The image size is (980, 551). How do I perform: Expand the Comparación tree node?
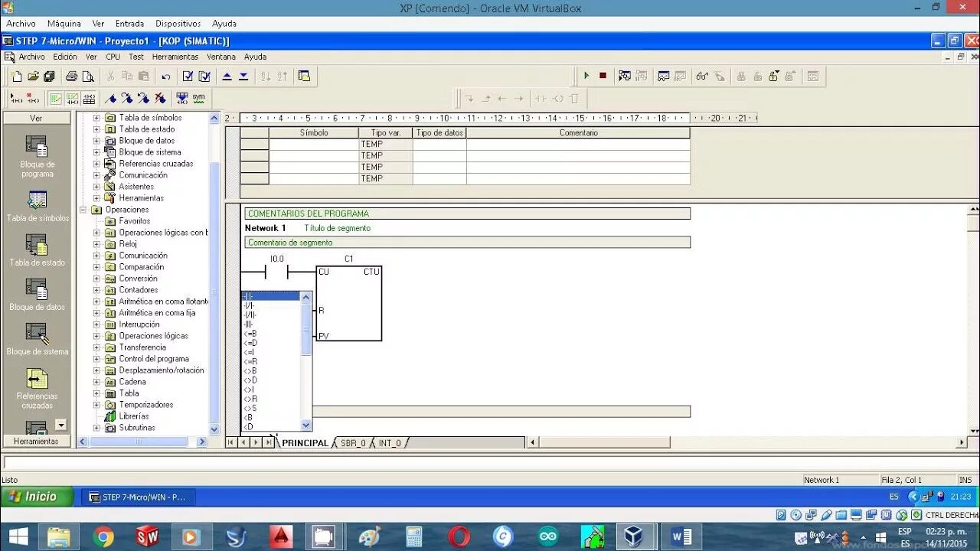tap(96, 267)
